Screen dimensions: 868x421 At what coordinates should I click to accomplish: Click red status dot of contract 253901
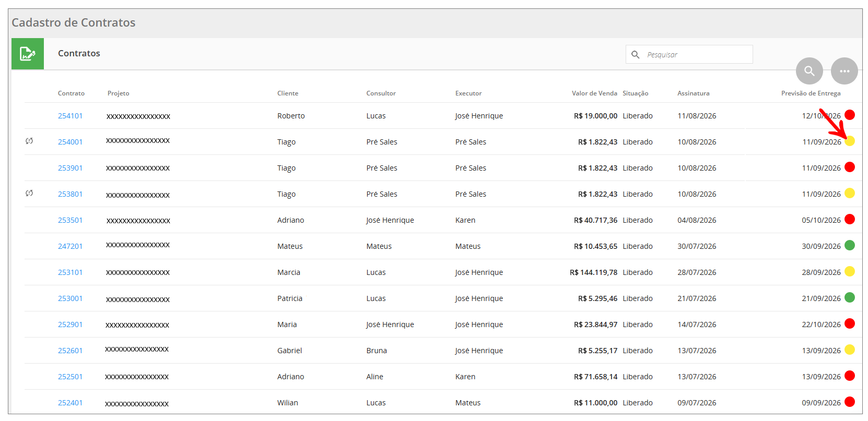(x=850, y=167)
